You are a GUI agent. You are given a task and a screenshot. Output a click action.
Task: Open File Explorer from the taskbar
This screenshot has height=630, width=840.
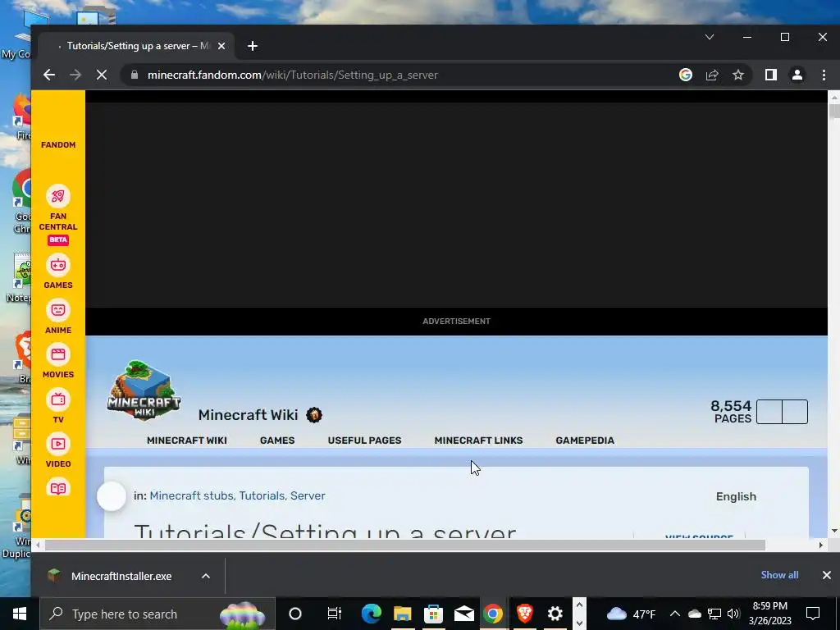402,614
